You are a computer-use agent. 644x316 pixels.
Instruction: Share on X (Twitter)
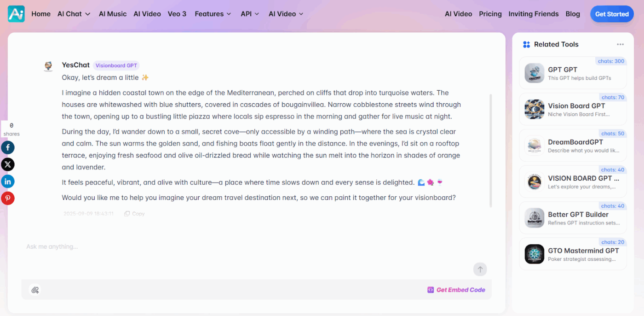coord(8,164)
